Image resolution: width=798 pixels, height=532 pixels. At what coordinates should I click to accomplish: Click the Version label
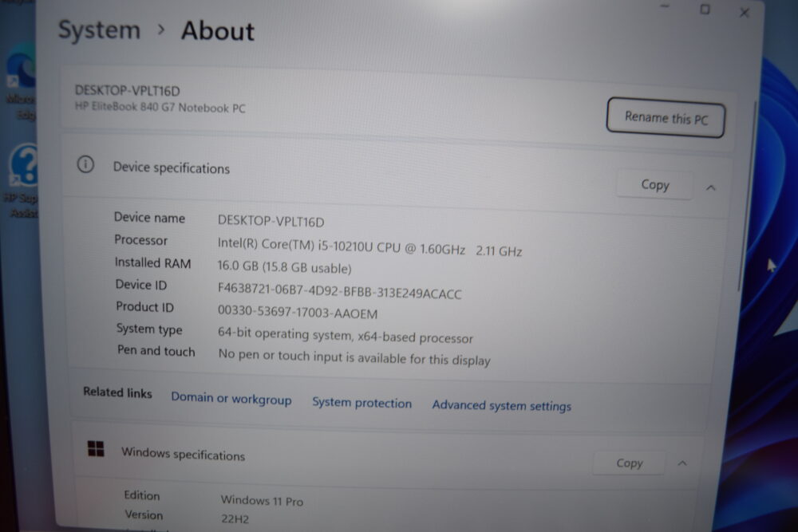click(x=144, y=514)
